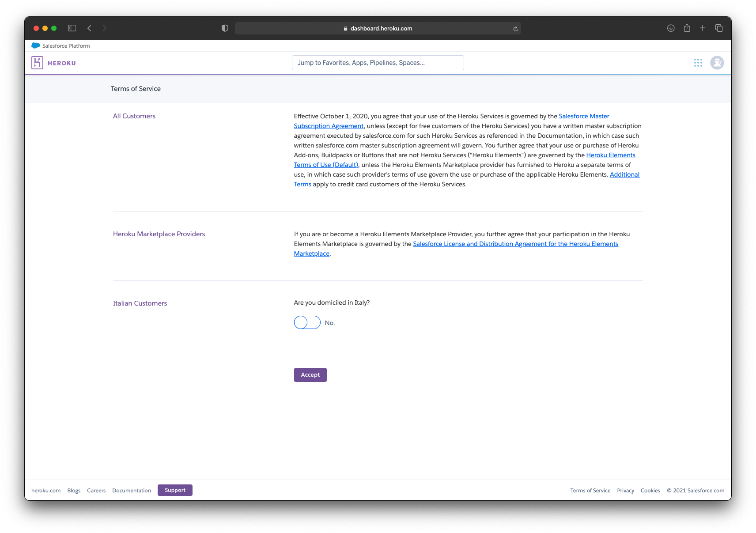Go back with the browser back arrow
756x533 pixels.
click(x=89, y=28)
